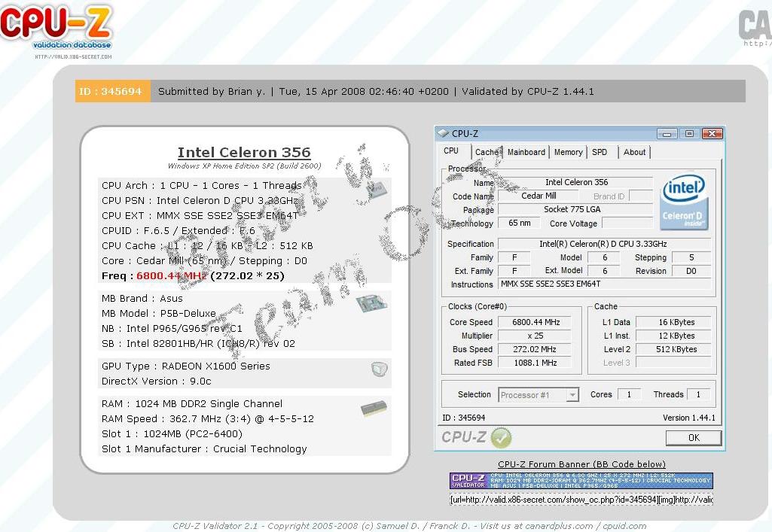Open the Mainboard tab
The height and width of the screenshot is (532, 772).
pyautogui.click(x=526, y=153)
